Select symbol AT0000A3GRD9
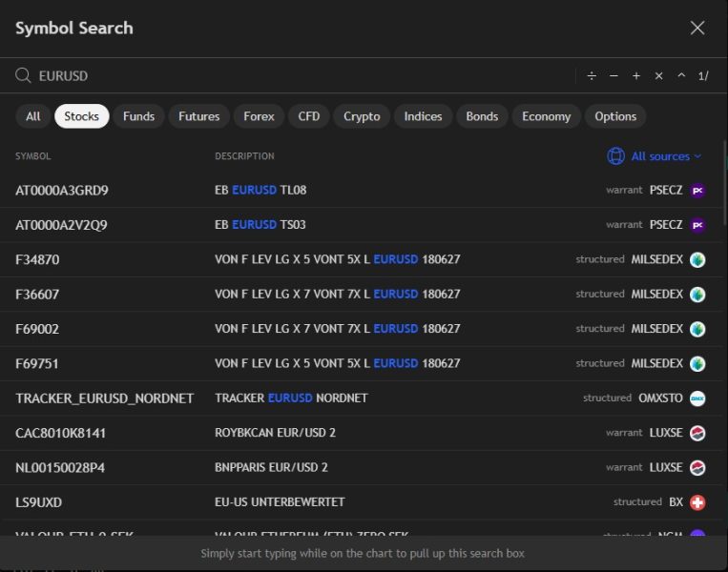The height and width of the screenshot is (572, 728). point(62,191)
